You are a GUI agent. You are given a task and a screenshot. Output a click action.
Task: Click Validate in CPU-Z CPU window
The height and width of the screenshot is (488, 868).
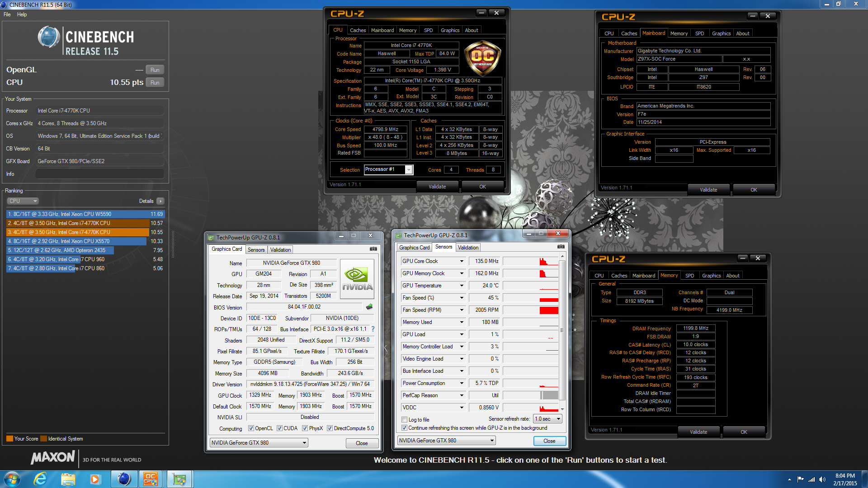(x=437, y=187)
